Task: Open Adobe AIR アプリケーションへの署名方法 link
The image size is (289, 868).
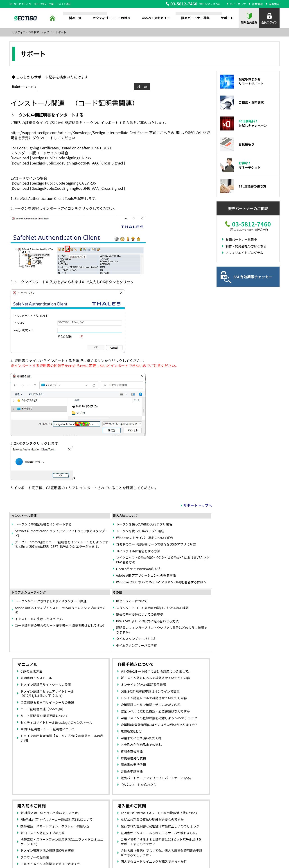Action: (x=146, y=576)
